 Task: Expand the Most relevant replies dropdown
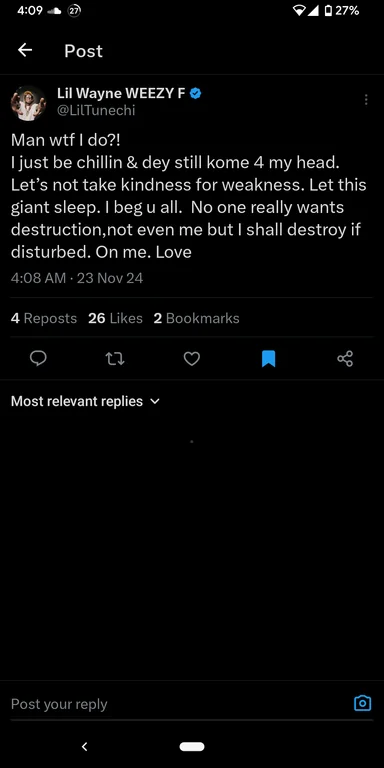(85, 401)
